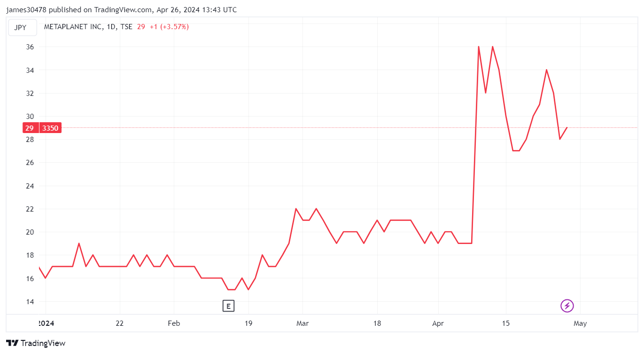Click the red 29 current price label
This screenshot has height=354, width=644.
pyautogui.click(x=30, y=128)
